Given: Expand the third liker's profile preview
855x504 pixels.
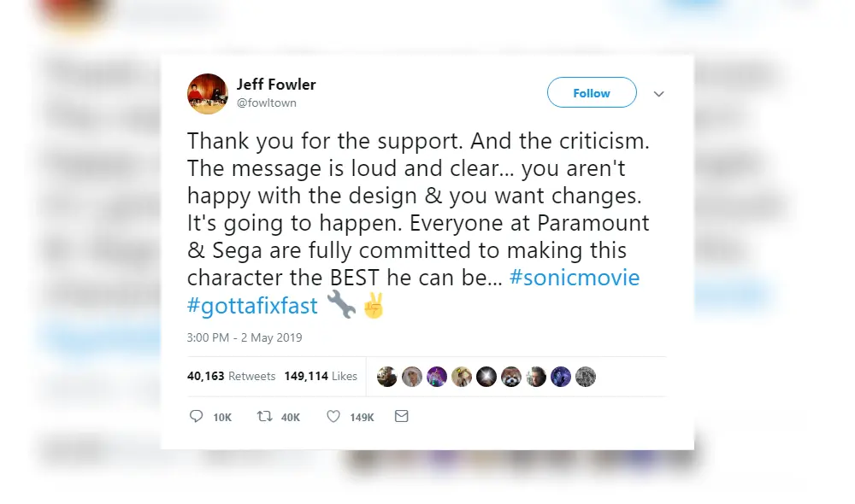Looking at the screenshot, I should click(x=437, y=376).
